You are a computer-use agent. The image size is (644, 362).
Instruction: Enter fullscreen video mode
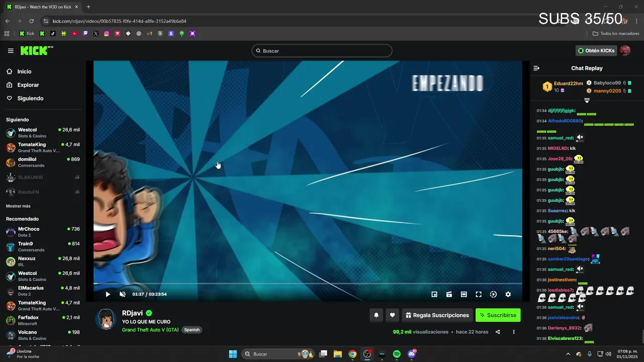coord(478,294)
